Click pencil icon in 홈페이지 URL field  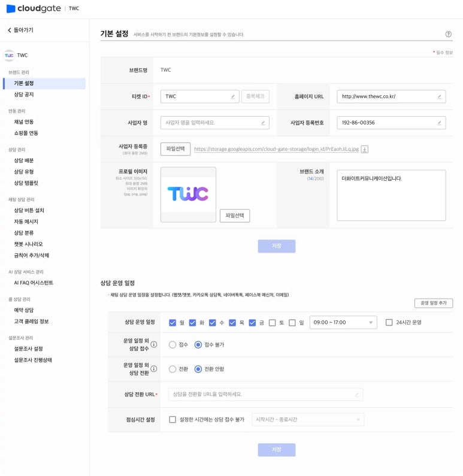coord(439,96)
